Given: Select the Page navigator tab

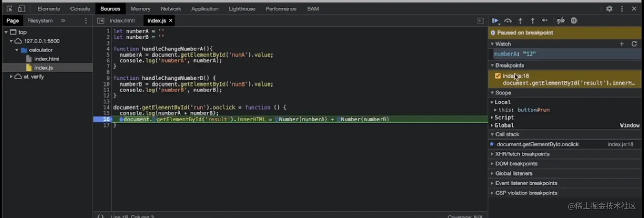Looking at the screenshot, I should pyautogui.click(x=13, y=20).
